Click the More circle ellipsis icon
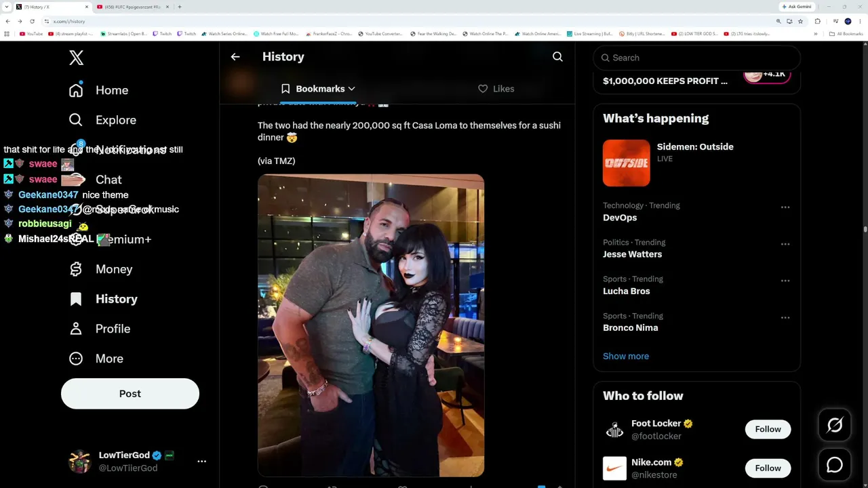 76,359
